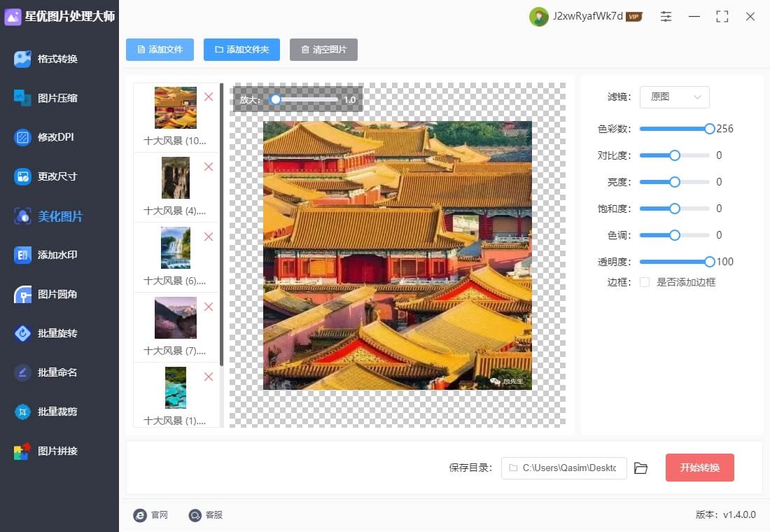770x532 pixels.
Task: Click the 格式转换 format conversion icon
Action: 22,59
